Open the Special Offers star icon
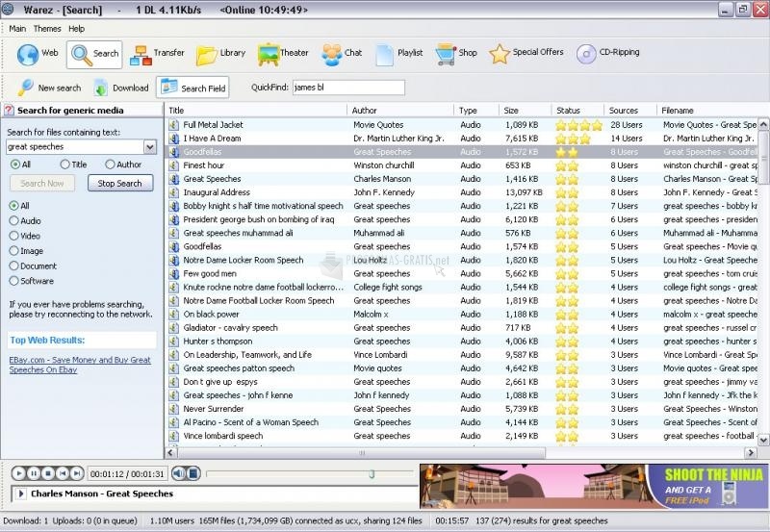Image resolution: width=770 pixels, height=532 pixels. 500,54
